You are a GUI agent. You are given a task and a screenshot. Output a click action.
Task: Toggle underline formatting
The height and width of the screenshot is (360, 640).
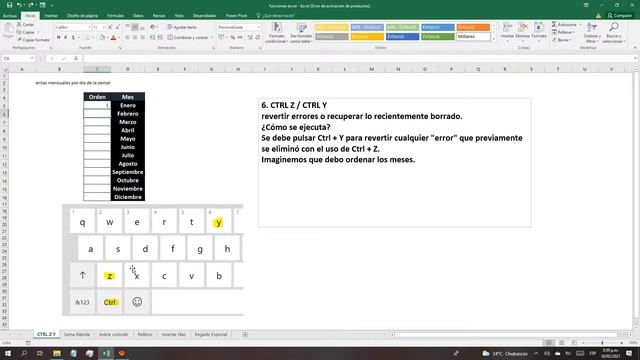[73, 38]
